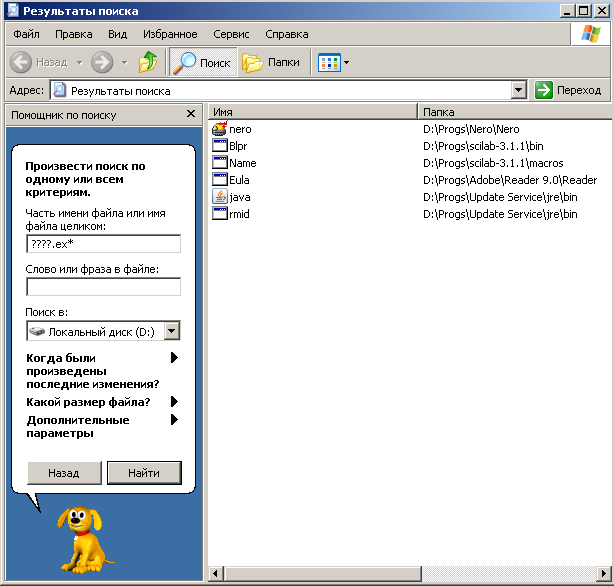
Task: Click the title bar window icon
Action: click(x=13, y=10)
